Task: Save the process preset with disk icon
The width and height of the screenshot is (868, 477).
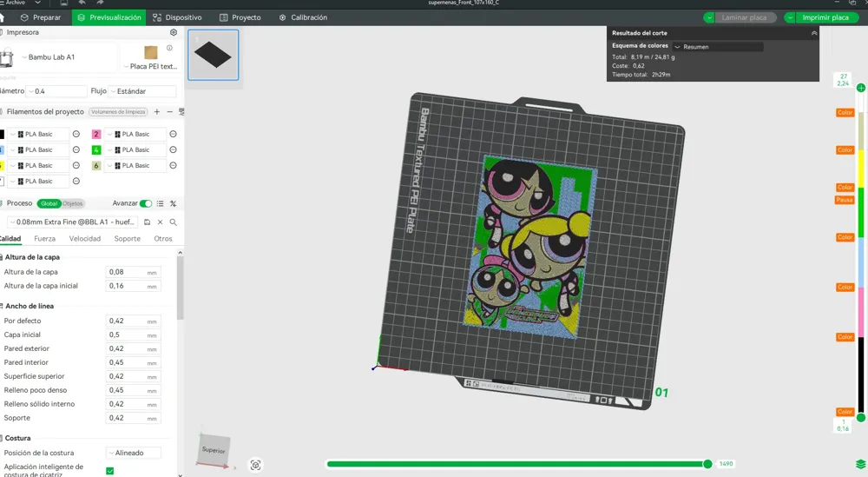Action: (148, 222)
